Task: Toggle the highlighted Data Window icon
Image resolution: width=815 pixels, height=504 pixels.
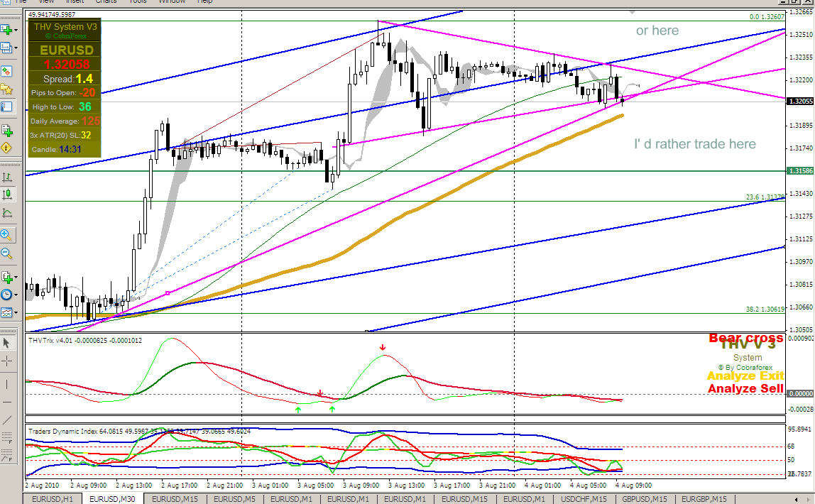Action: 6,106
